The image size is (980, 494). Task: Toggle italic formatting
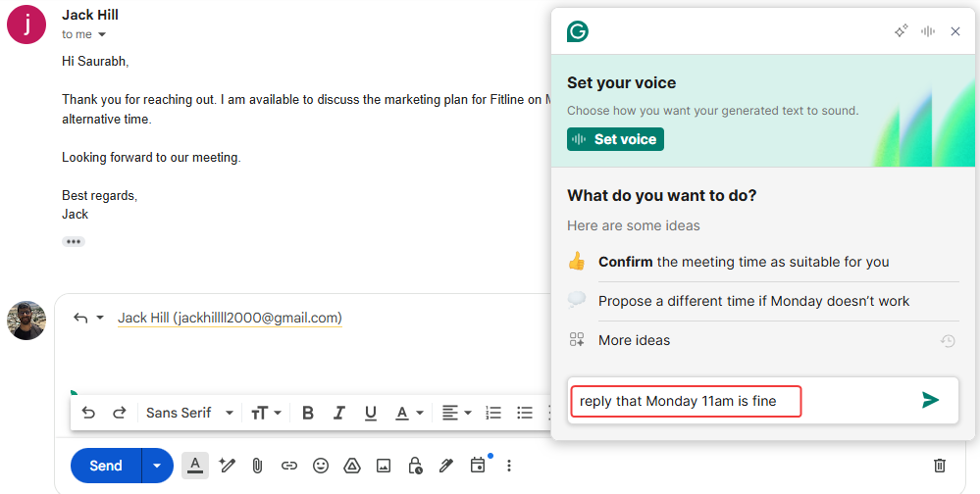tap(339, 413)
